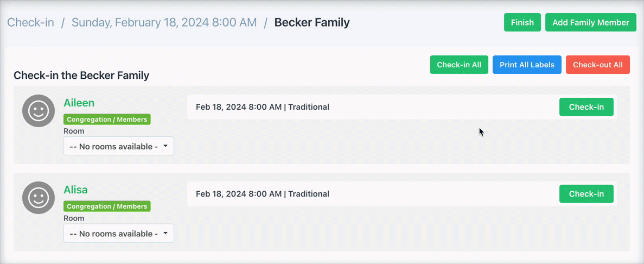Select Alisa's Feb 18 Traditional service row

263,194
